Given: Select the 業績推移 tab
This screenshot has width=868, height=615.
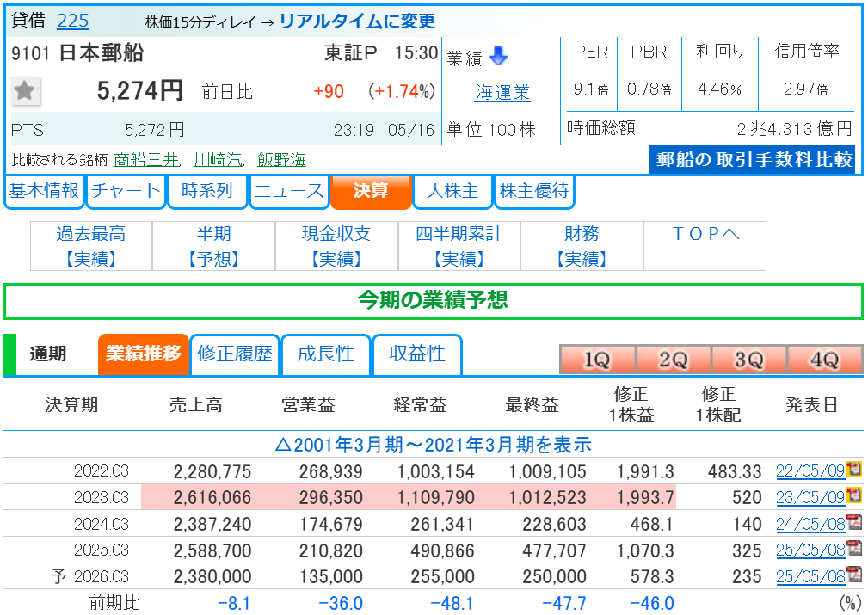Looking at the screenshot, I should pyautogui.click(x=144, y=354).
